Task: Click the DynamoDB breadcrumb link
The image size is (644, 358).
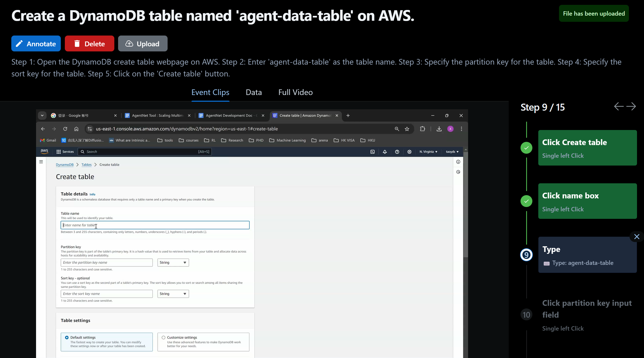Action: [65, 165]
